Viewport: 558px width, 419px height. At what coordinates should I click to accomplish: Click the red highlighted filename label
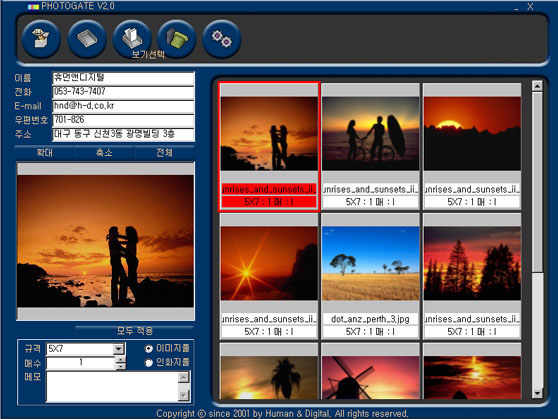(269, 189)
